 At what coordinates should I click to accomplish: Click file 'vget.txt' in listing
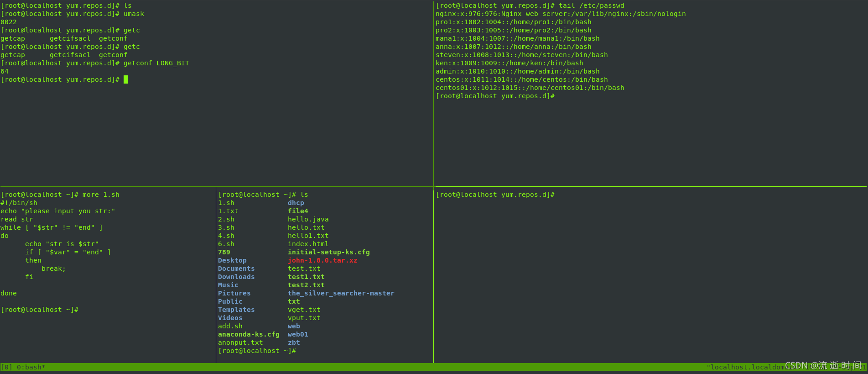click(304, 310)
